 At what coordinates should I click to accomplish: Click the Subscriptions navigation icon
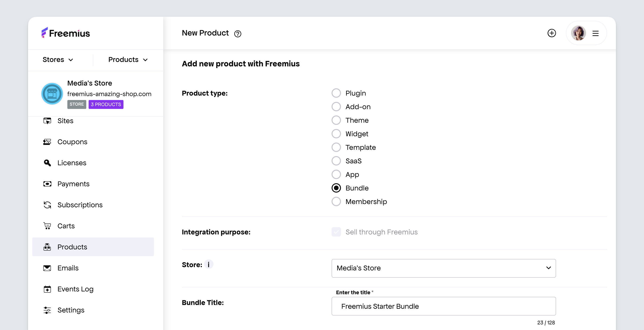click(x=47, y=204)
